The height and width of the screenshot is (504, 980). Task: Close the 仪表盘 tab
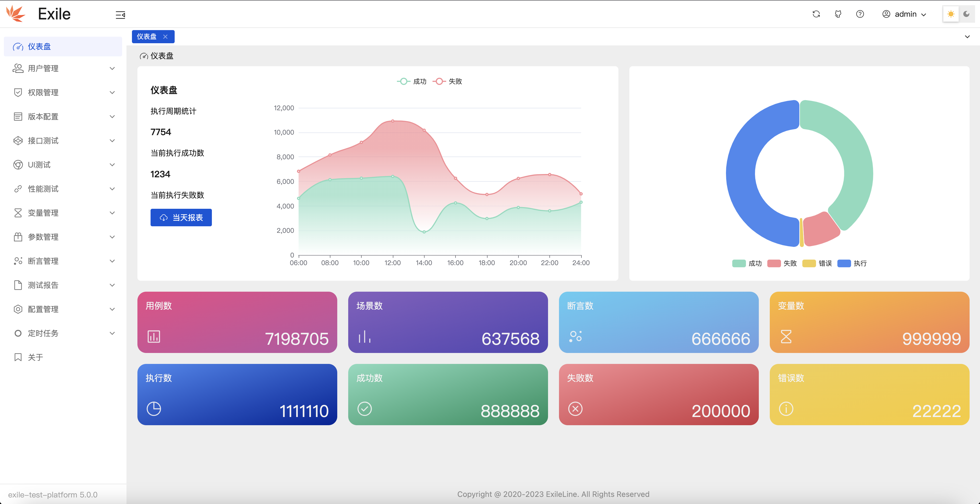(165, 36)
